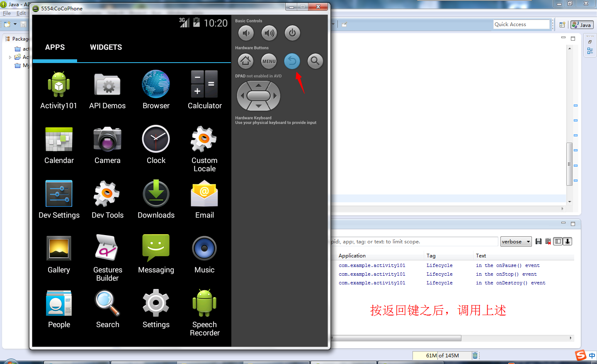
Task: Open the Custom Locale app
Action: point(204,149)
